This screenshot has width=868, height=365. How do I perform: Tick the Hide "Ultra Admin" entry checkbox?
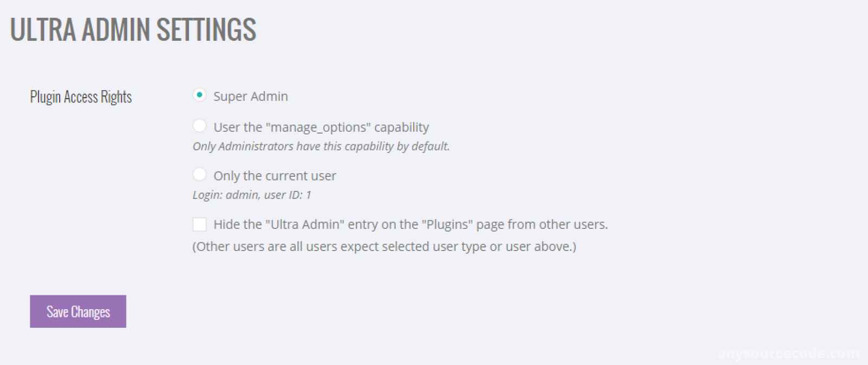pos(200,224)
